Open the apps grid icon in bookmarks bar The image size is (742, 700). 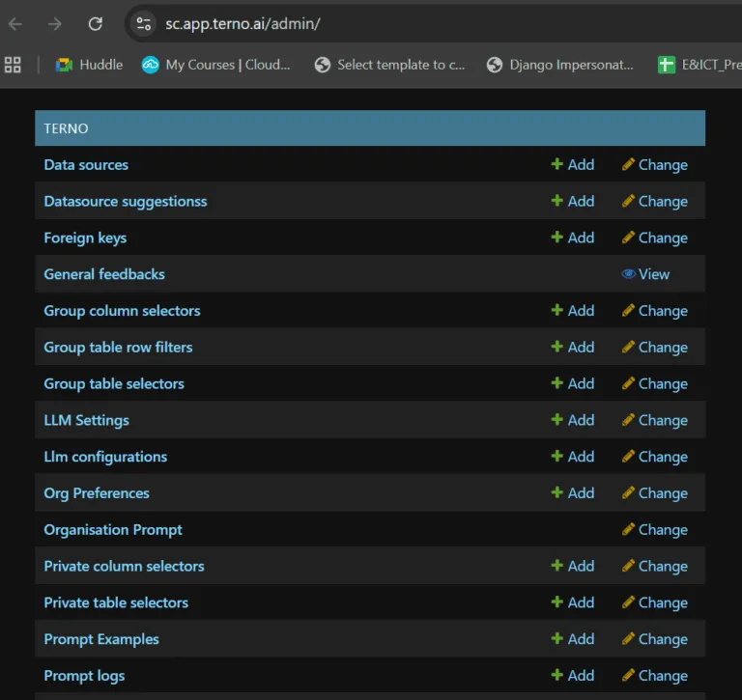pos(13,65)
